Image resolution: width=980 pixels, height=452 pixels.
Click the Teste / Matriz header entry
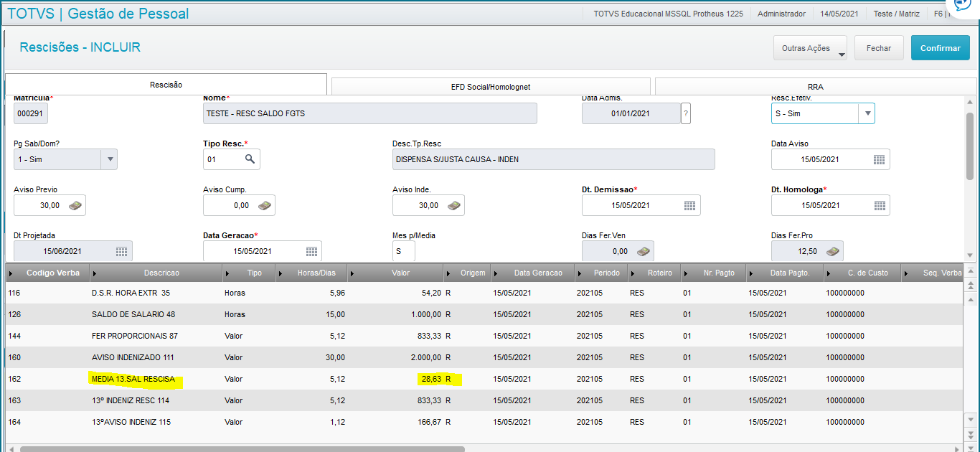(895, 14)
